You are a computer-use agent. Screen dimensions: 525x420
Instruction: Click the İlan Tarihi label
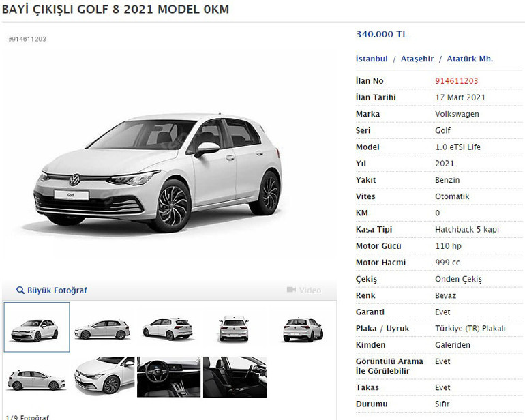pos(376,97)
